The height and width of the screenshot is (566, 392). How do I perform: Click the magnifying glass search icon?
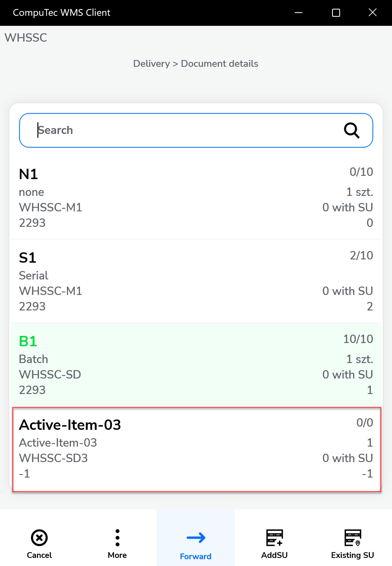(x=351, y=130)
